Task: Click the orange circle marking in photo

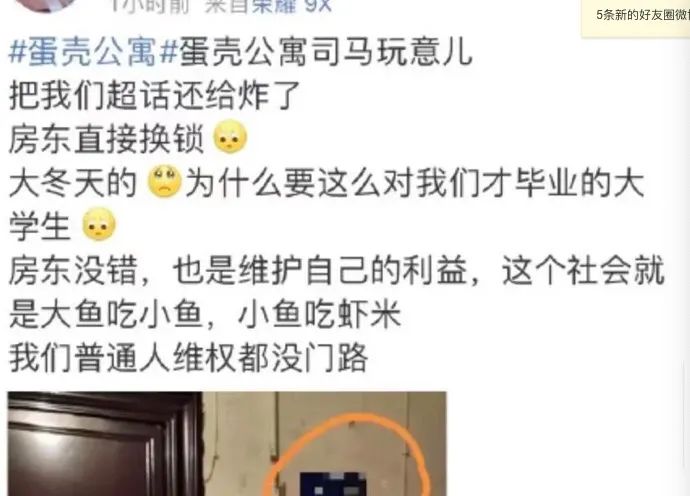Action: coord(346,454)
